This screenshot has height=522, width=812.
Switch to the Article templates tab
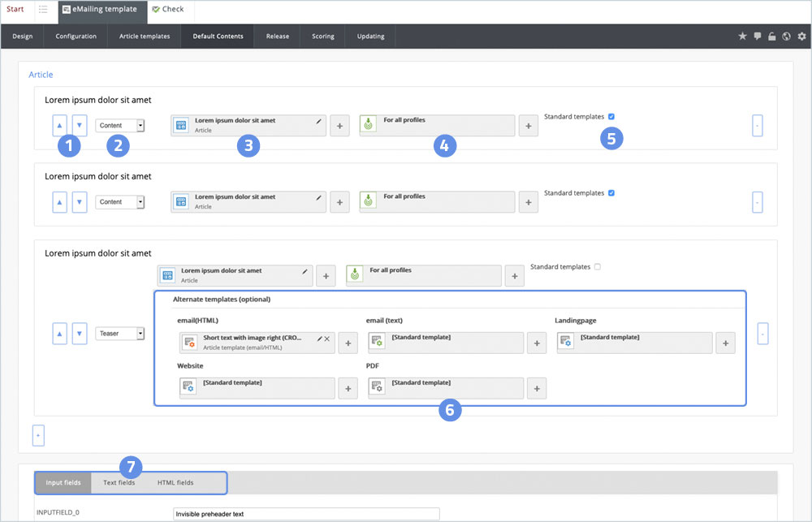click(145, 37)
